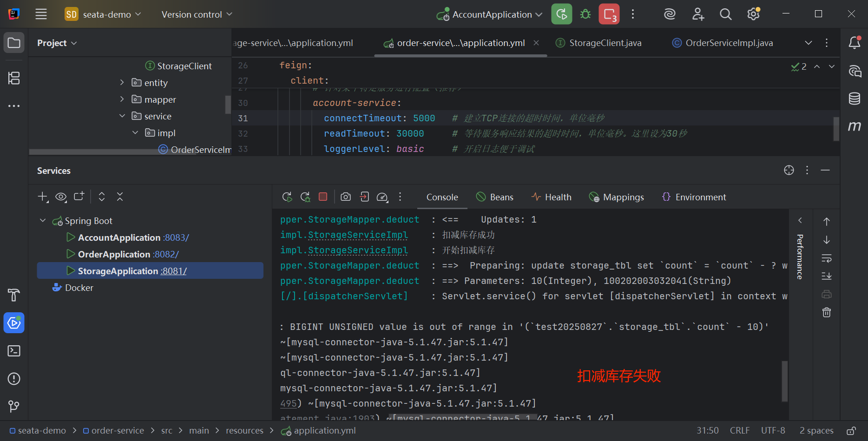Open the AI chat icon in right sidebar
The image size is (868, 441).
tap(855, 71)
